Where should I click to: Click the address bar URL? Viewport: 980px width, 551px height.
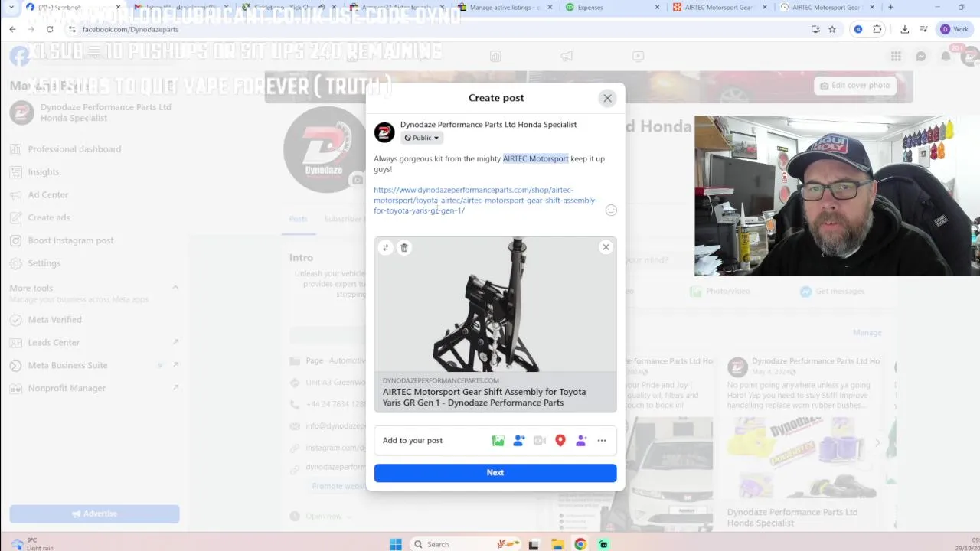pyautogui.click(x=130, y=29)
